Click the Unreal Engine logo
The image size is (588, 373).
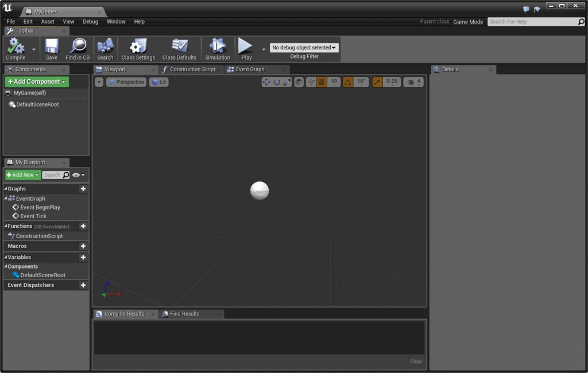8,8
